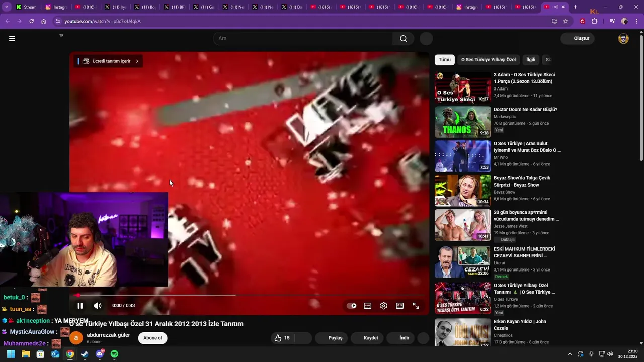Viewport: 644px width, 362px height.
Task: Open the browser extensions puzzle icon
Action: [x=595, y=21]
